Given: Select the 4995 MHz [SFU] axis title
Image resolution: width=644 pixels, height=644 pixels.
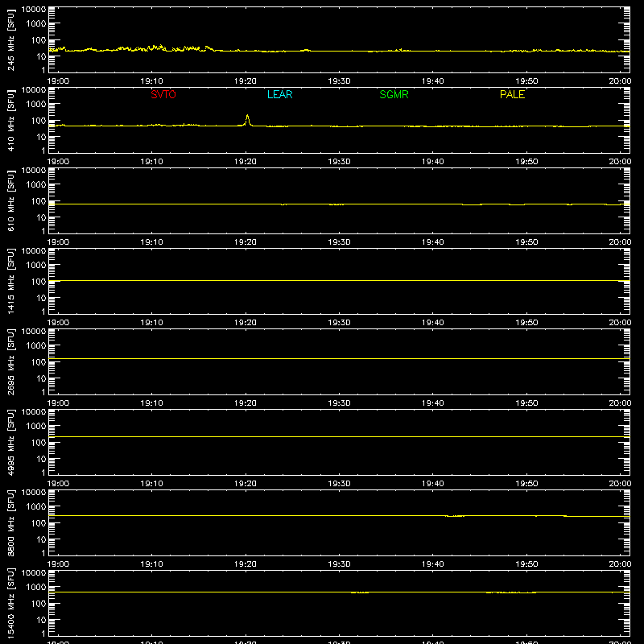Looking at the screenshot, I should click(11, 442).
